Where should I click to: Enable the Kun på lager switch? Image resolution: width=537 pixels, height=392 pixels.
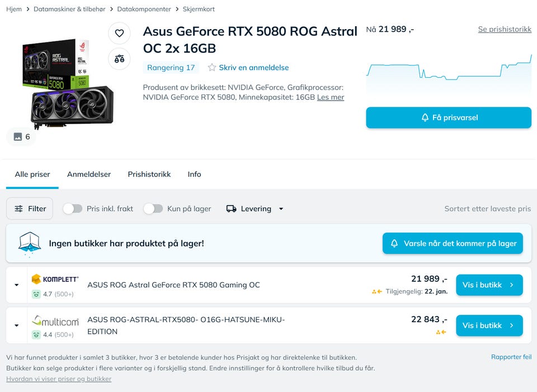click(153, 209)
